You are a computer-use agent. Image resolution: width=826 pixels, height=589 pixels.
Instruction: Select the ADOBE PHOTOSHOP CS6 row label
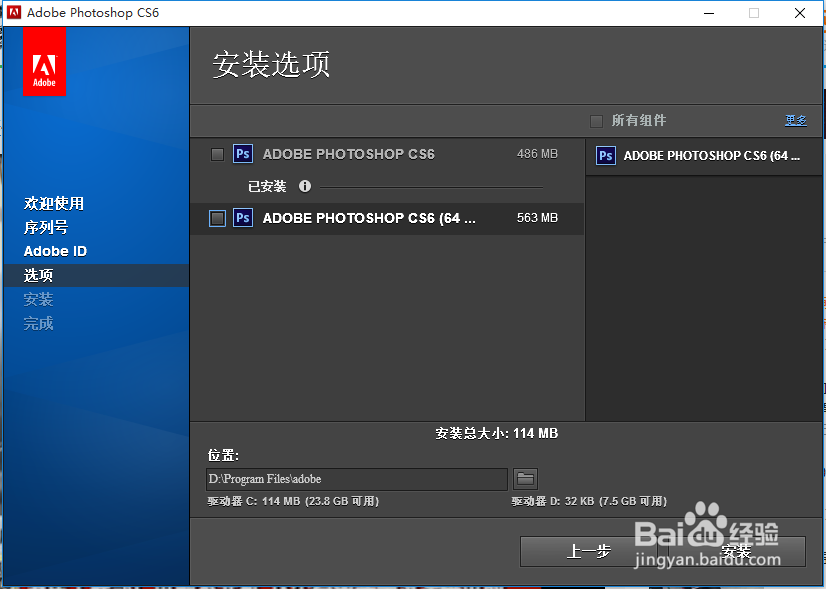pyautogui.click(x=349, y=154)
